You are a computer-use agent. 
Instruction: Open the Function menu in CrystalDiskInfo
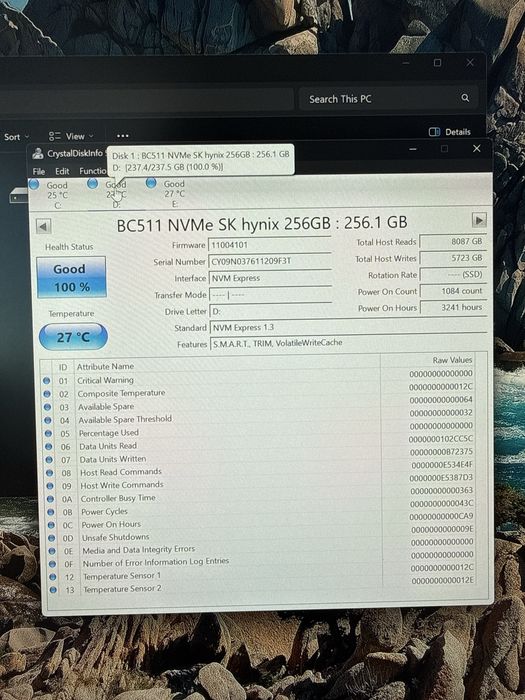point(93,171)
